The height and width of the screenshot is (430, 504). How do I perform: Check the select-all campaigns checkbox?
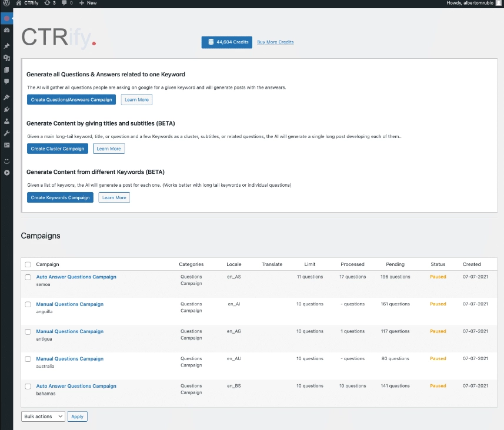click(26, 264)
